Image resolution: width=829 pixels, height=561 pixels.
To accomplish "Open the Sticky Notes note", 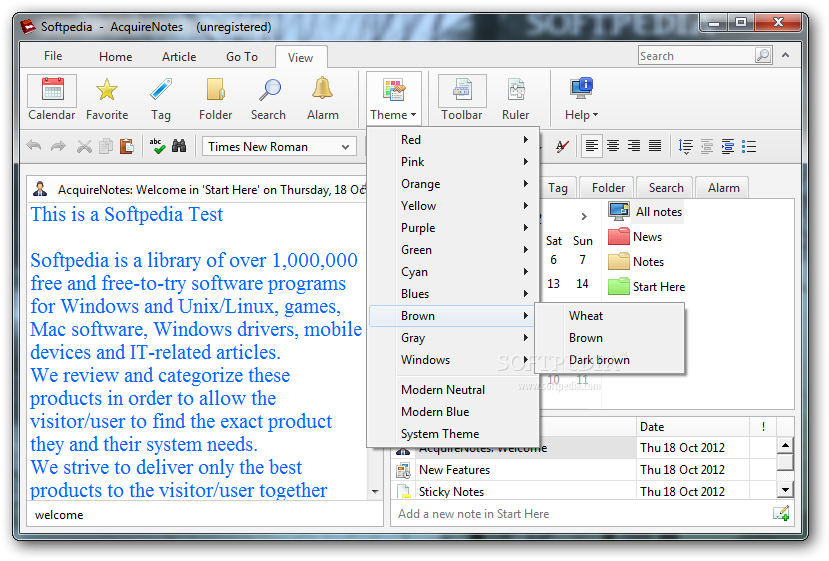I will point(513,492).
